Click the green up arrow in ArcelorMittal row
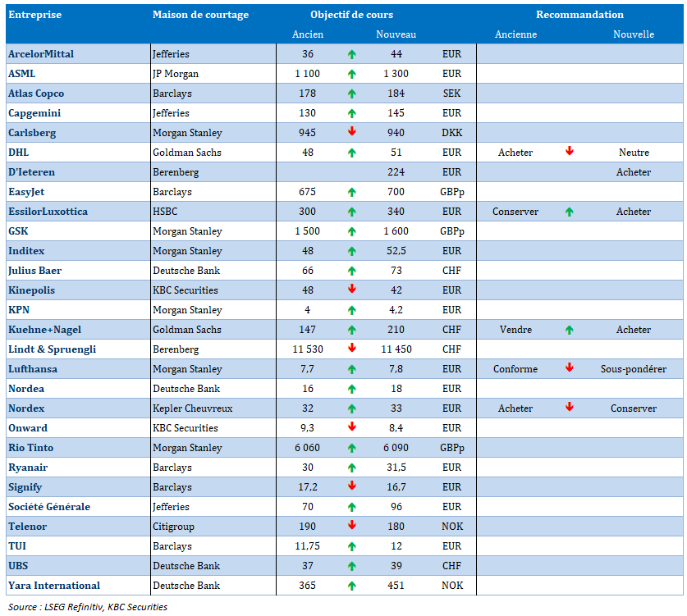This screenshot has height=616, width=687. [351, 54]
